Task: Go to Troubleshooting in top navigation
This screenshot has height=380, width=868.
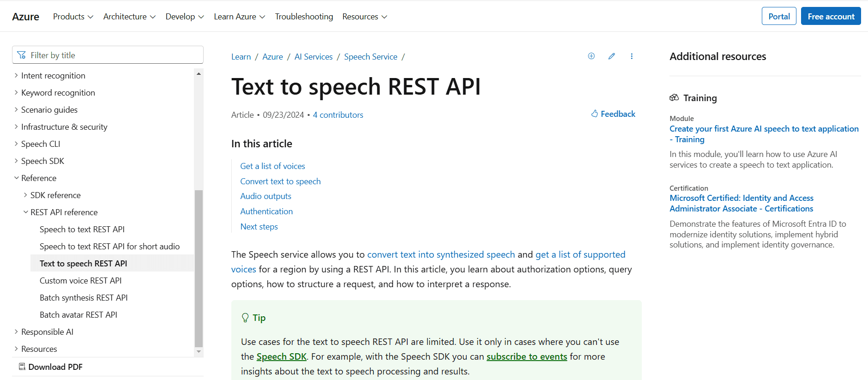Action: [x=304, y=17]
